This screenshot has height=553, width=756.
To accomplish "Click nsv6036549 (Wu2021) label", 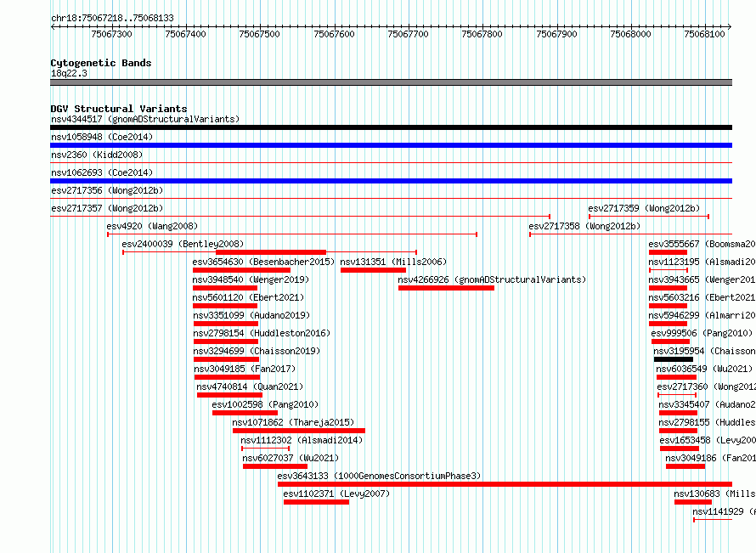I will coord(704,369).
